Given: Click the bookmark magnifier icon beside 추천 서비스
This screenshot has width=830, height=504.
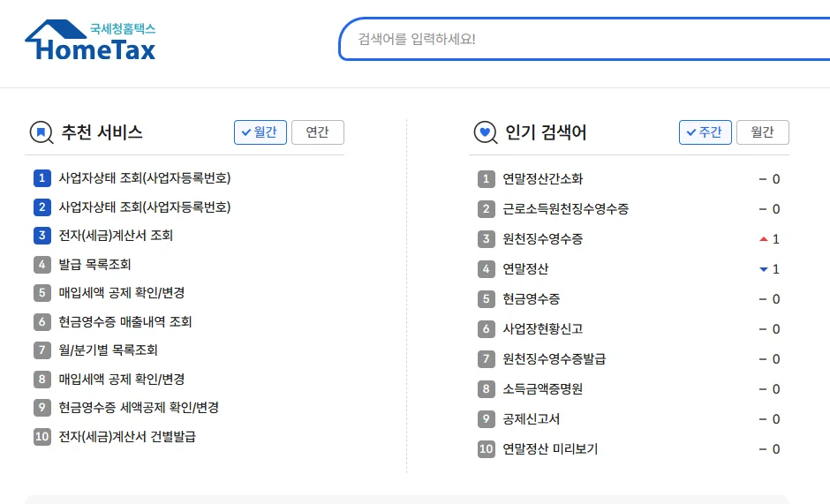Looking at the screenshot, I should [x=41, y=132].
